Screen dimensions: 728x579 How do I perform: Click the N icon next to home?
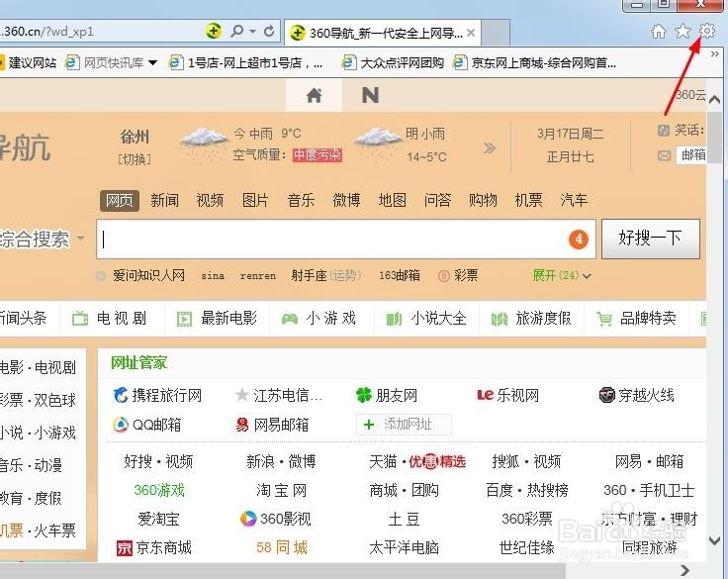[x=370, y=95]
